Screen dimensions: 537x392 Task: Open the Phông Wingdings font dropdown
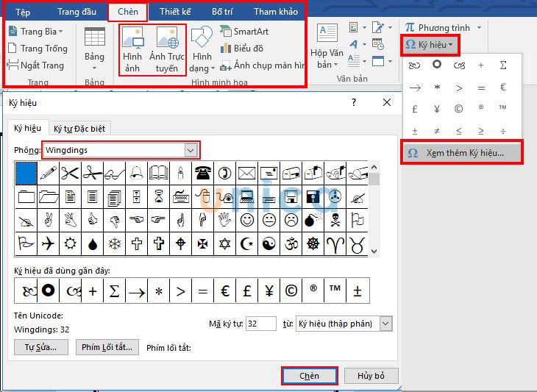click(191, 150)
